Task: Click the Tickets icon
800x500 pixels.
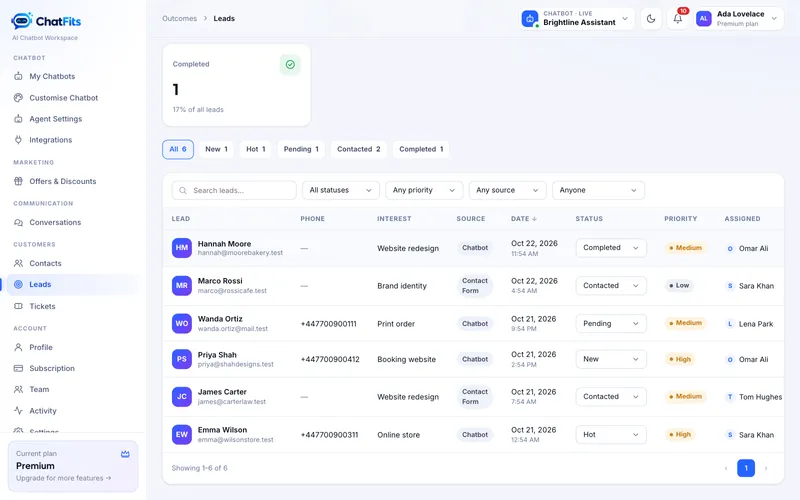Action: [18, 306]
